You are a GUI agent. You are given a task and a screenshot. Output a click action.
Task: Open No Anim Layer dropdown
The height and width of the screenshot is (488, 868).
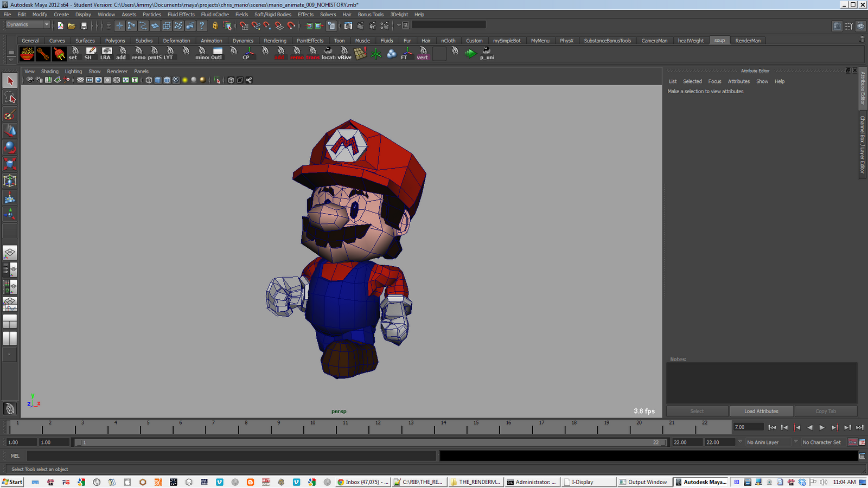pos(767,442)
